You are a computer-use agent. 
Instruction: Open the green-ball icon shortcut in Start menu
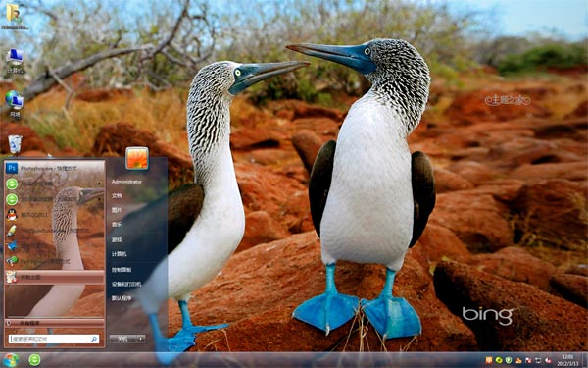55,261
